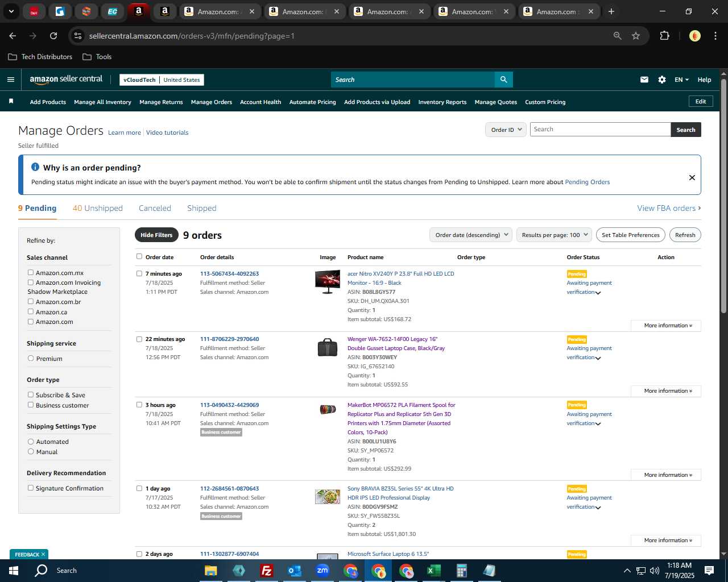Image resolution: width=728 pixels, height=582 pixels.
Task: Click the Hide Filters button
Action: click(156, 235)
